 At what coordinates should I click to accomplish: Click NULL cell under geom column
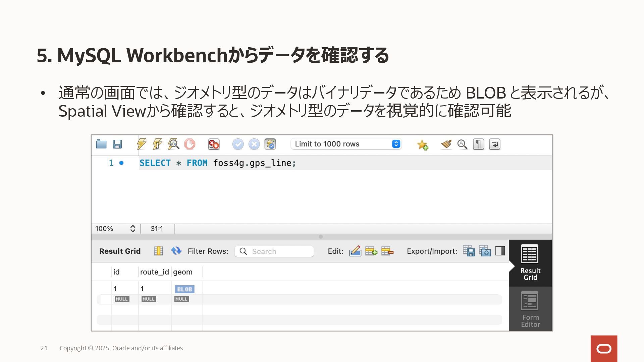click(x=181, y=299)
